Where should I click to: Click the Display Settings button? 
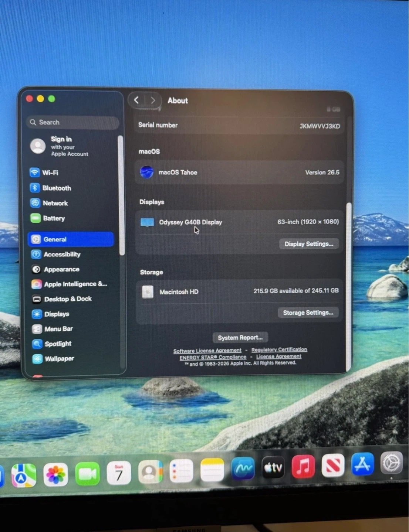coord(309,244)
